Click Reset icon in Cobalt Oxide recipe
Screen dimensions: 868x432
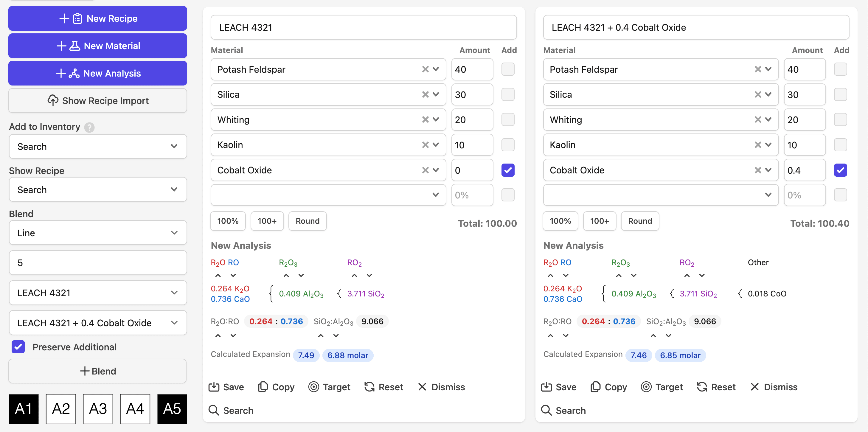702,387
